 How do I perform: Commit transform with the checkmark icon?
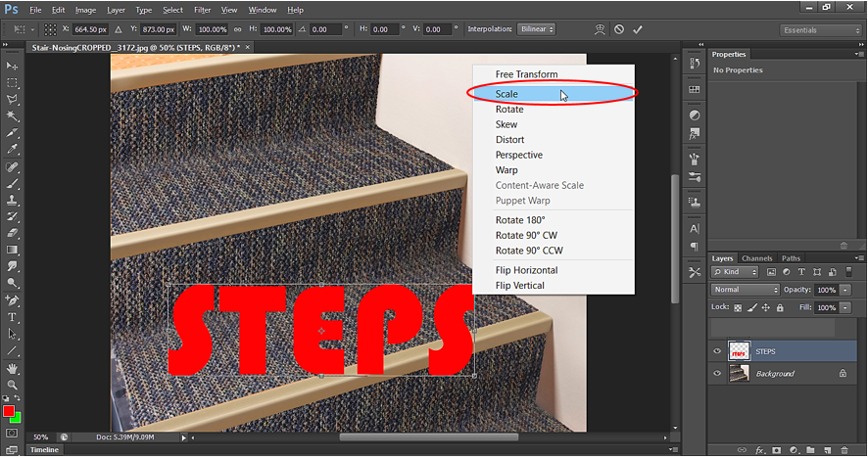tap(638, 30)
